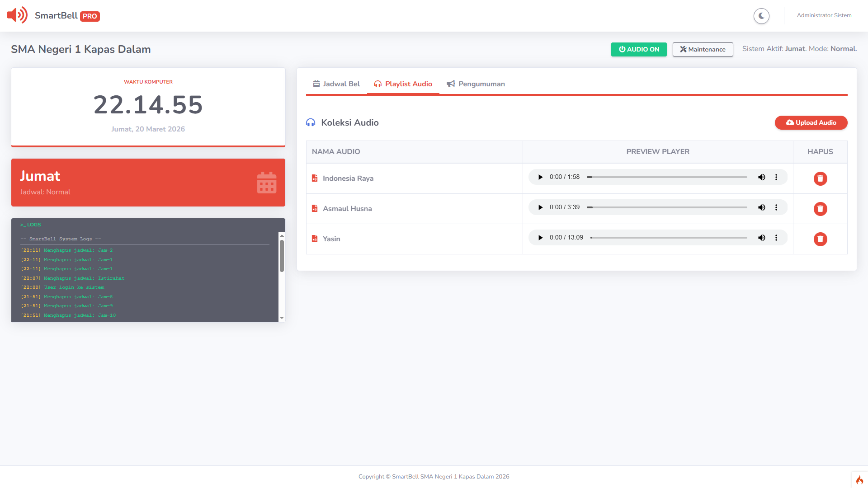
Task: Click the flame icon in bottom corner
Action: [x=859, y=480]
